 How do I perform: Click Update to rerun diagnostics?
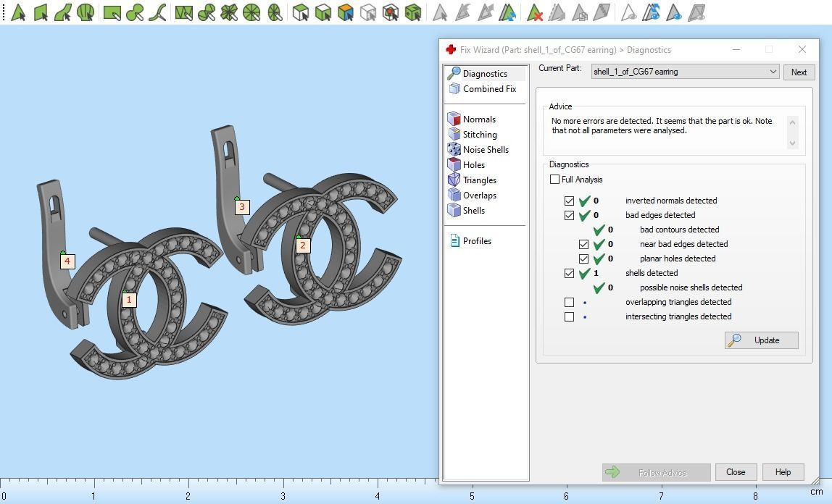click(762, 340)
